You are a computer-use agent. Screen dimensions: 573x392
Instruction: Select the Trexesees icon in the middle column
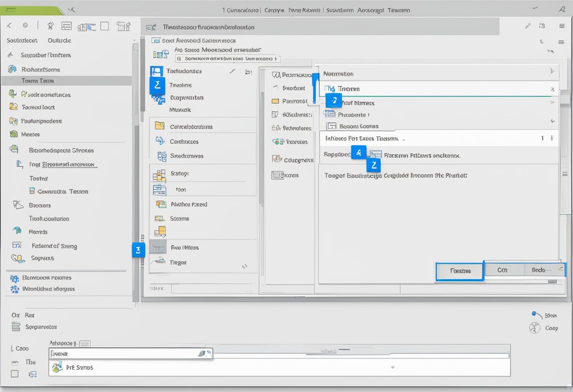click(278, 141)
